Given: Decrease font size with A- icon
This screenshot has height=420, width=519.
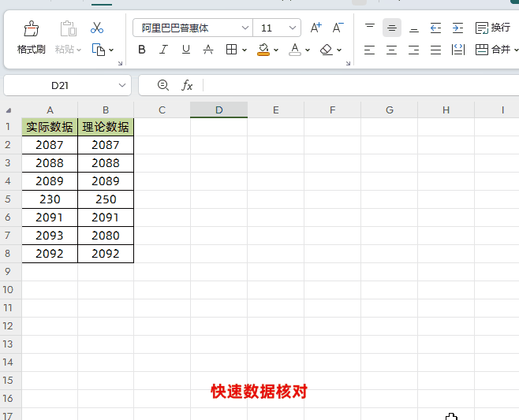Looking at the screenshot, I should [x=338, y=28].
